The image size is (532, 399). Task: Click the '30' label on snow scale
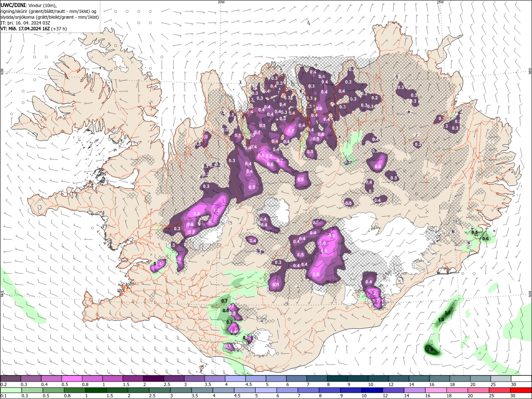point(513,384)
